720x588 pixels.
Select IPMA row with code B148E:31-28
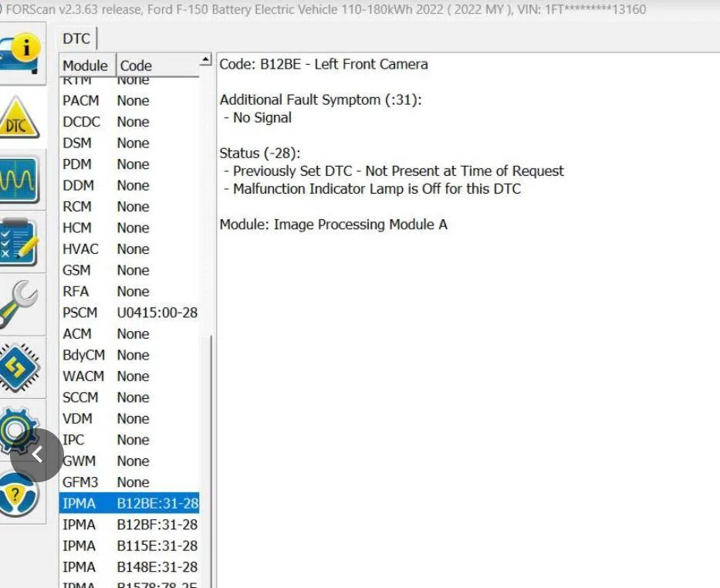[129, 567]
